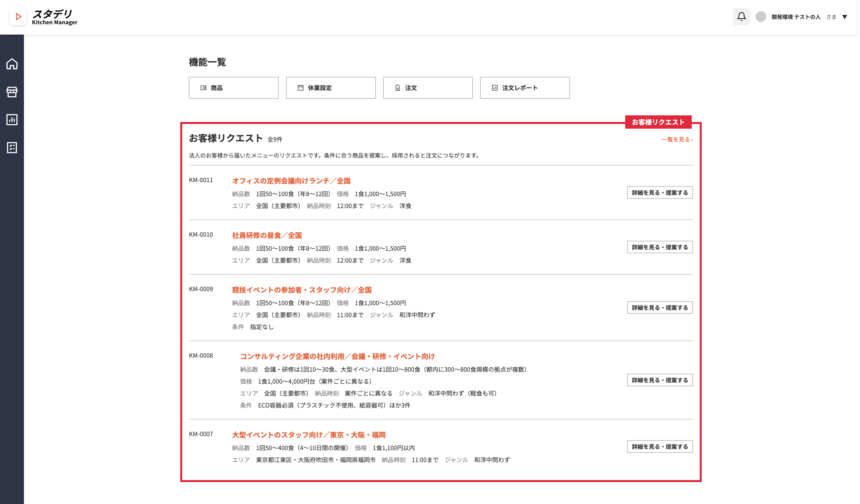This screenshot has width=860, height=504.
Task: Click the 機能一覧 heading
Action: [x=208, y=62]
